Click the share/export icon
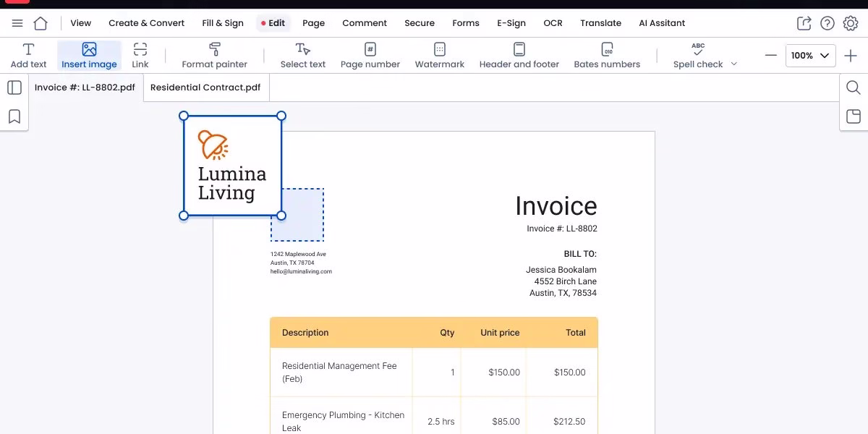 point(804,23)
